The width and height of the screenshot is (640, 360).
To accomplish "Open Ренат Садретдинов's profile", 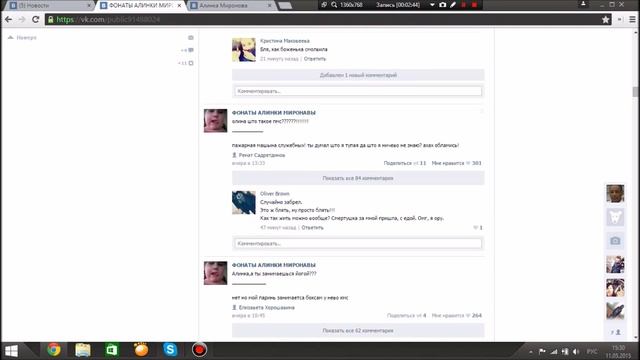I will (262, 155).
